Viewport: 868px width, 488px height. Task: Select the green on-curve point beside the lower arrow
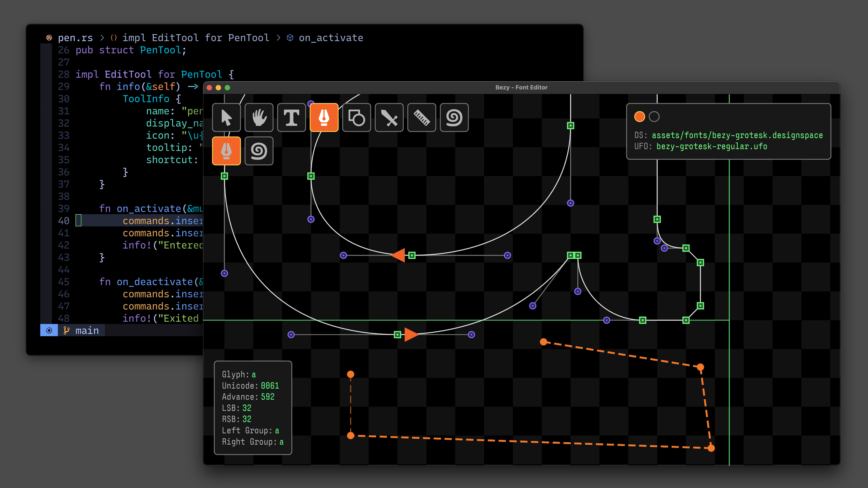coord(397,334)
